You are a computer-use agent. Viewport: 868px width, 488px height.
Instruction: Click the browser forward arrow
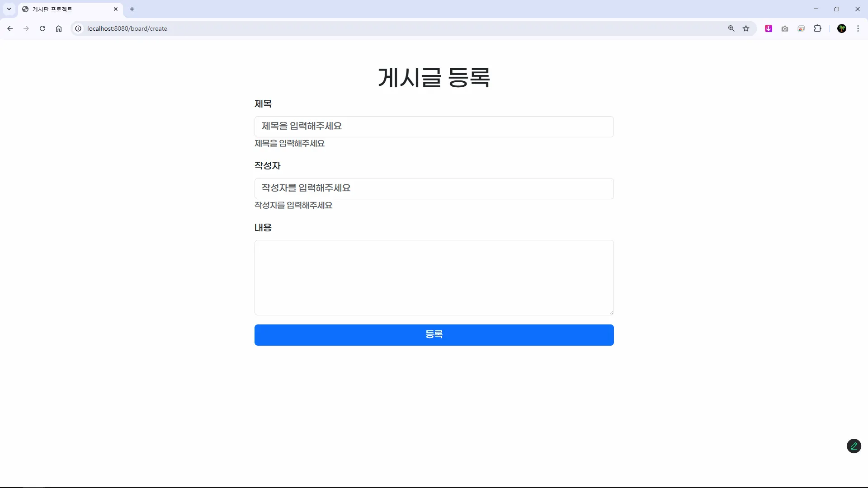pos(26,28)
